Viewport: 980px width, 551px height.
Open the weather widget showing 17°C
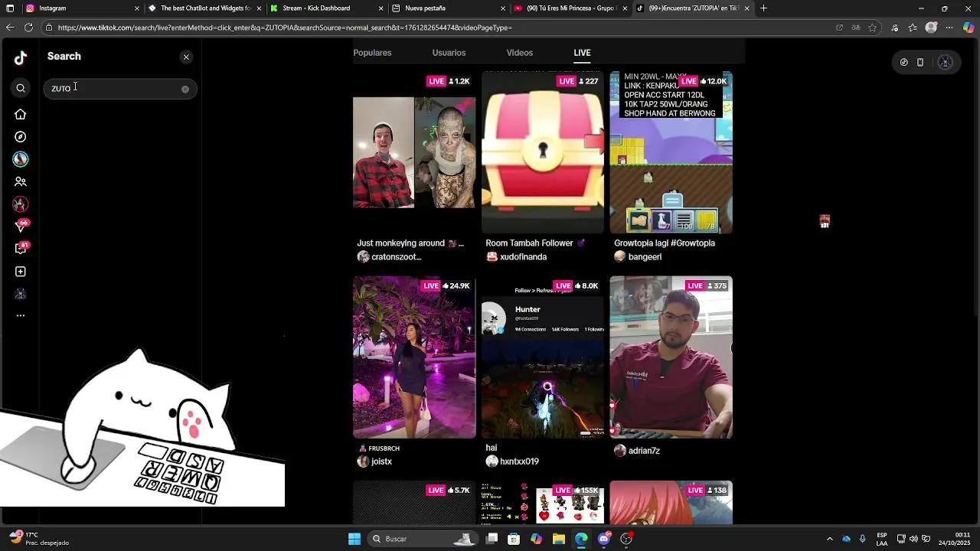pos(38,539)
